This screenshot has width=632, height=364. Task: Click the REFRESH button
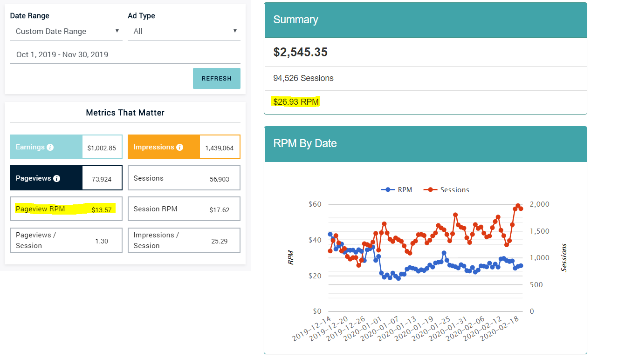click(217, 79)
